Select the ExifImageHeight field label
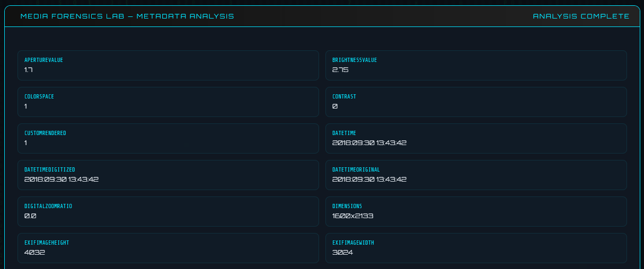The image size is (644, 269). (x=47, y=243)
